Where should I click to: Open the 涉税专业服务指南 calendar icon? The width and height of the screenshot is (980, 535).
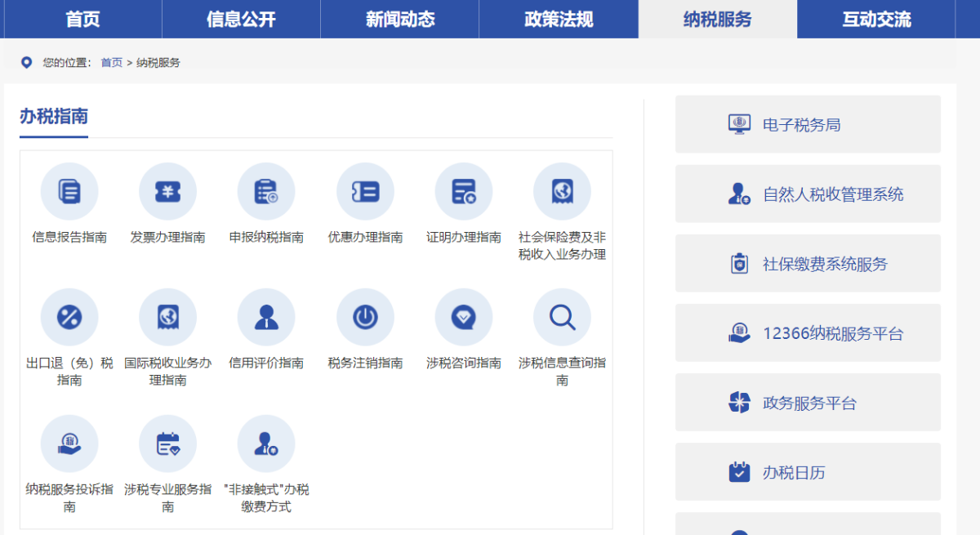tap(167, 444)
